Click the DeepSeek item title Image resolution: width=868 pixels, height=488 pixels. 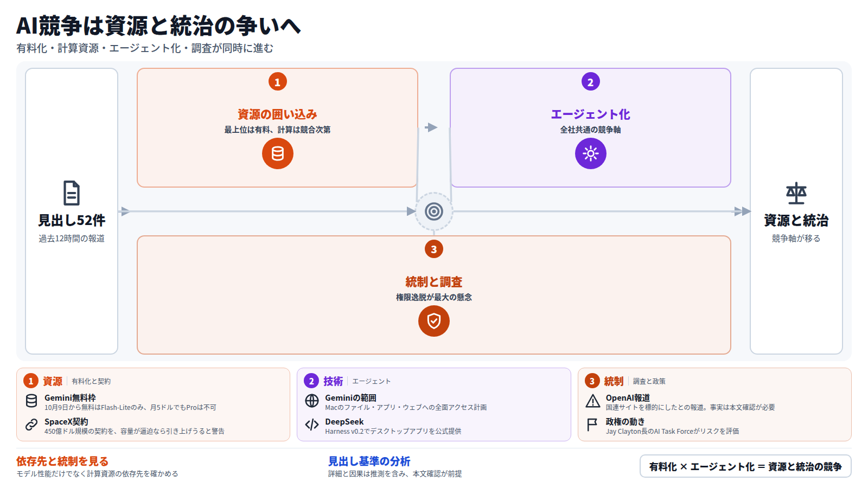tap(344, 422)
